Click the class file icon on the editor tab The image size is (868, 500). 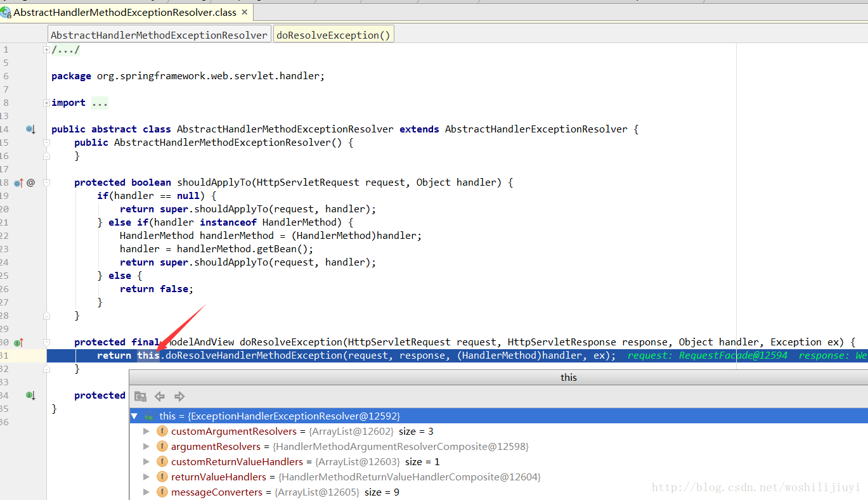click(x=6, y=12)
